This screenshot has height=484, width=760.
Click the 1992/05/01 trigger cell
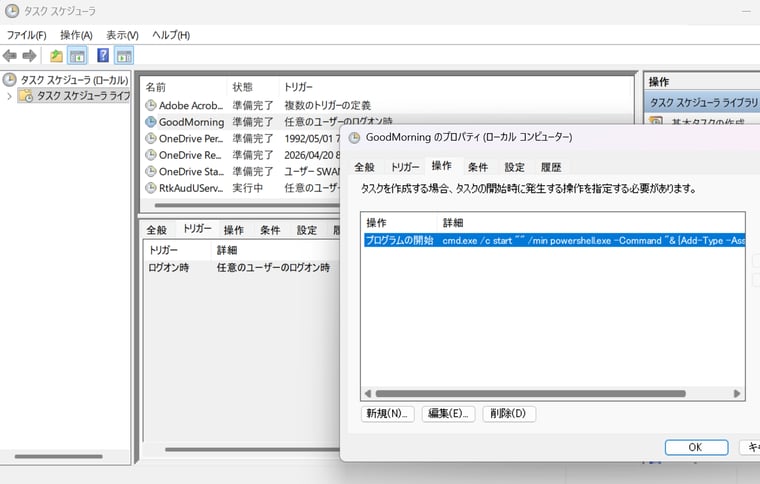[x=312, y=139]
